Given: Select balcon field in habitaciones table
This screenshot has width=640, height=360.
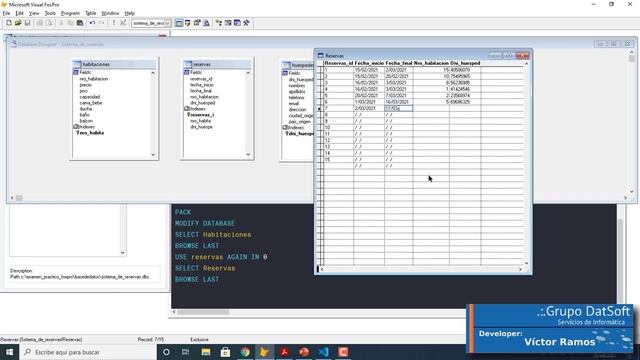Looking at the screenshot, I should [x=86, y=121].
